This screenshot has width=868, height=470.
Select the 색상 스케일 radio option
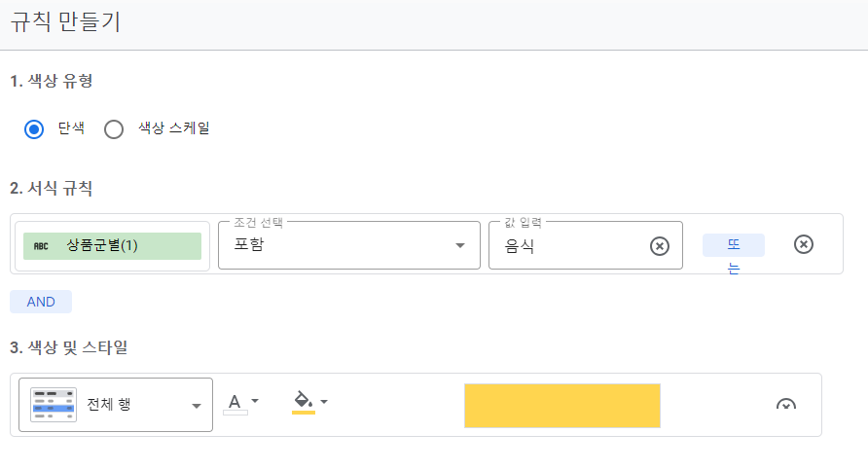point(114,128)
